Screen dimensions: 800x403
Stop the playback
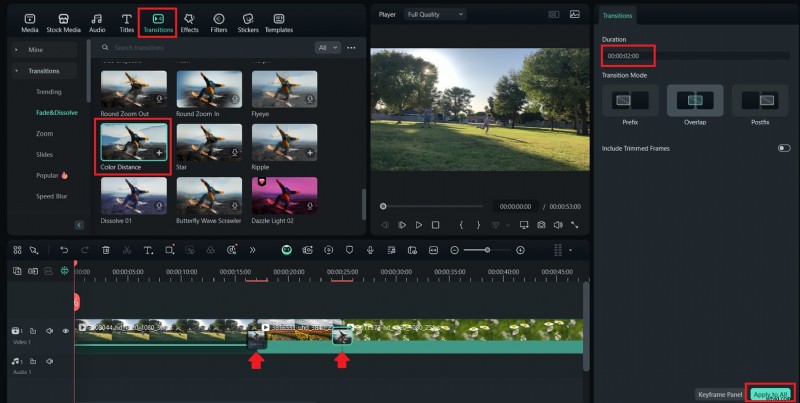point(435,225)
